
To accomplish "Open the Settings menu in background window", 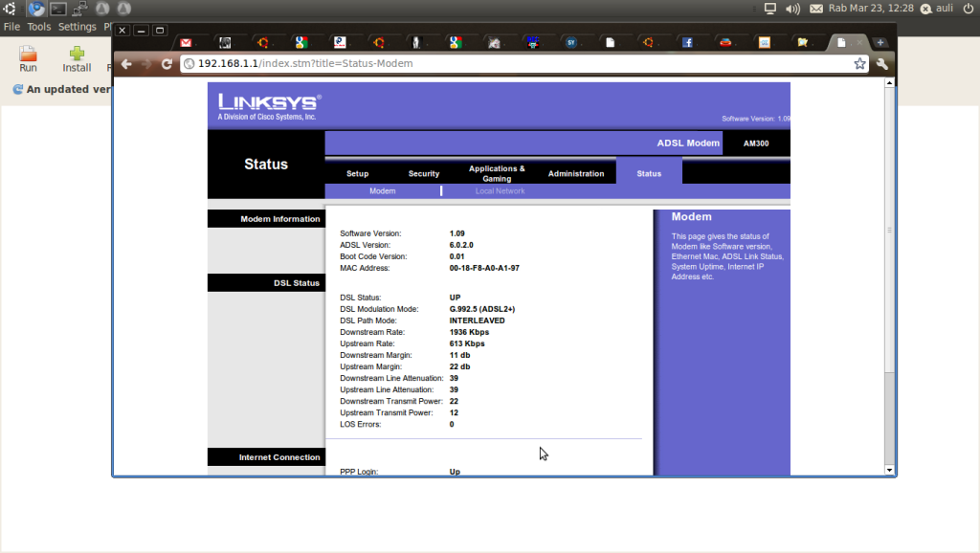I will [x=77, y=27].
